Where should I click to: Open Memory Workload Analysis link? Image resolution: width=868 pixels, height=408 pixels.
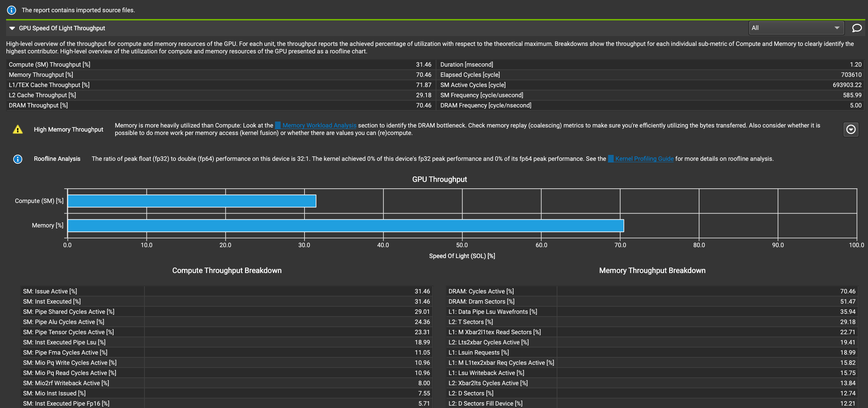point(319,125)
